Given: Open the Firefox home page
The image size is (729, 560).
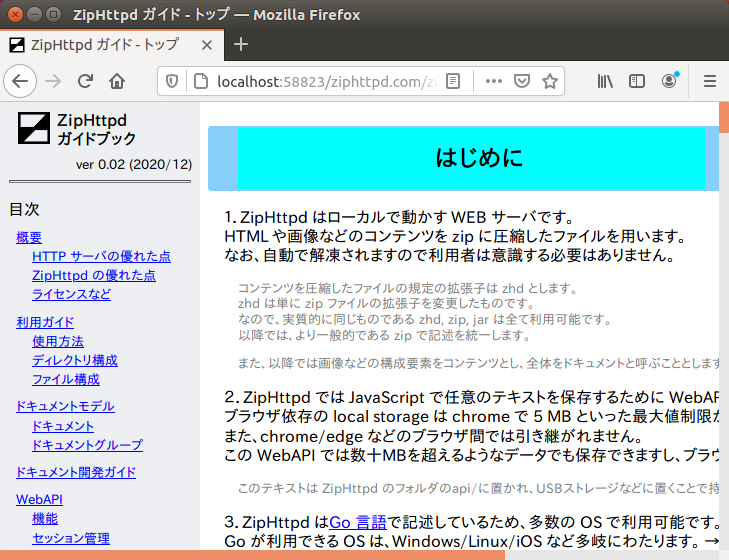Looking at the screenshot, I should coord(117,81).
